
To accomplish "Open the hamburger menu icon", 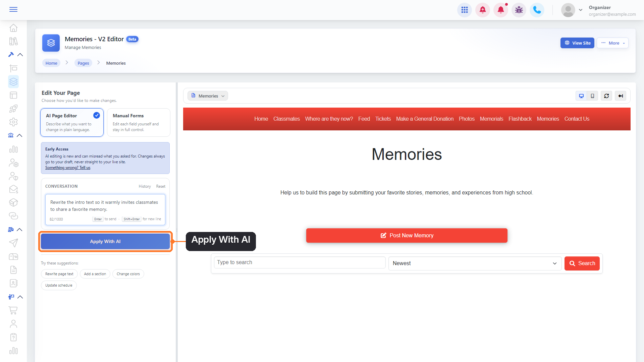I will [13, 9].
